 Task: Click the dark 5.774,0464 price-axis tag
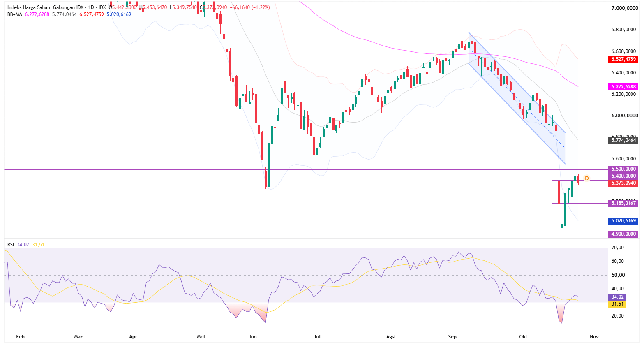[x=623, y=140]
